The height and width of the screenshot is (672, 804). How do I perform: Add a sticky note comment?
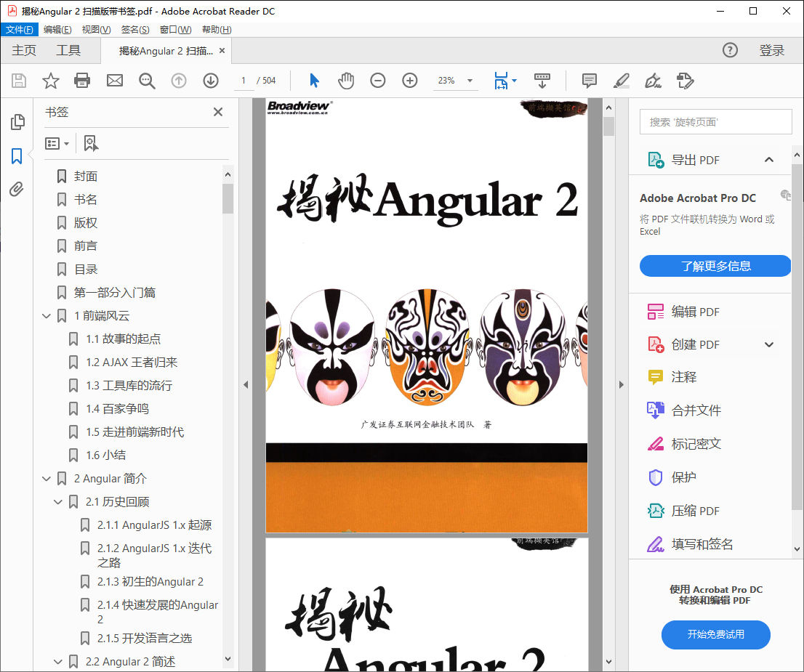589,81
